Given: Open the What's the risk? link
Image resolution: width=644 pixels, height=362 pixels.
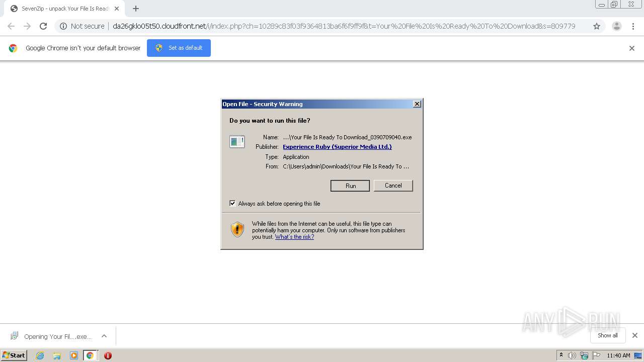Looking at the screenshot, I should (x=294, y=237).
